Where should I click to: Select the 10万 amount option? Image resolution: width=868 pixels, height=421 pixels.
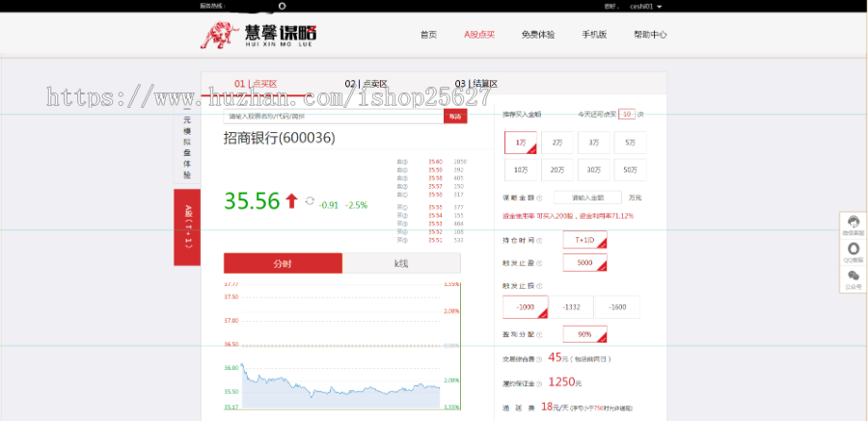521,170
